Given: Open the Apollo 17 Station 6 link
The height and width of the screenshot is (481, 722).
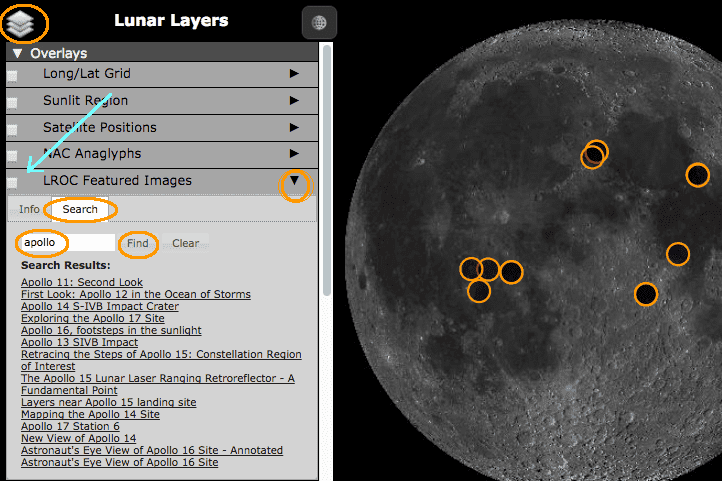Looking at the screenshot, I should coord(71,426).
